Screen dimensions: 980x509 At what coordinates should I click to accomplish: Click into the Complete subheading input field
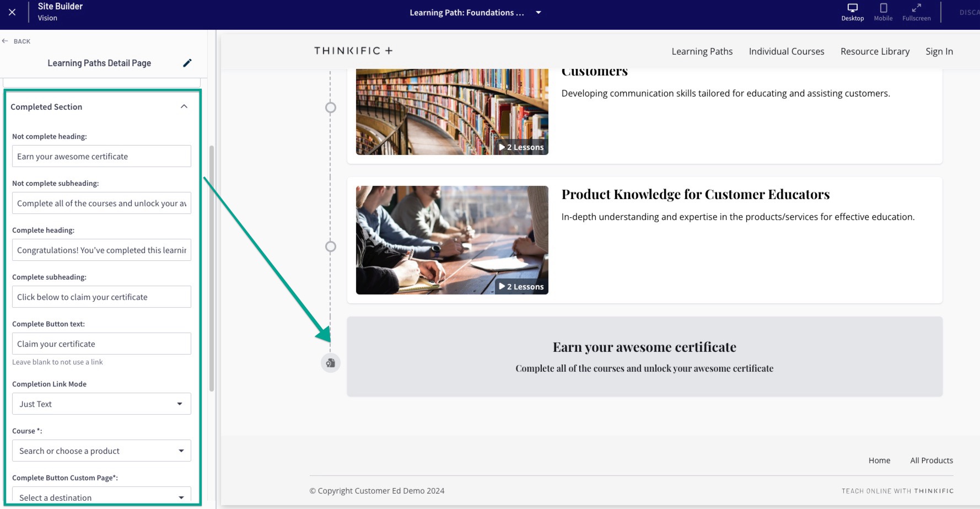(101, 297)
